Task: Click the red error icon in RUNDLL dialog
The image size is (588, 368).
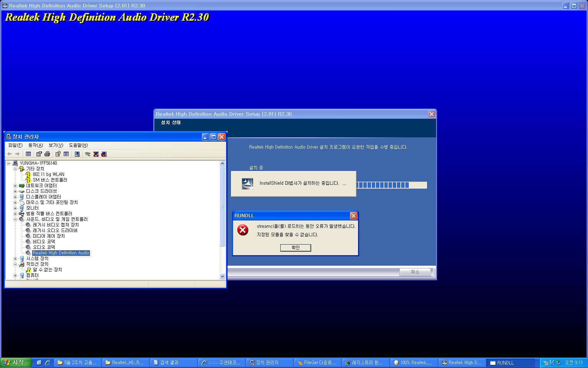Action: click(243, 230)
